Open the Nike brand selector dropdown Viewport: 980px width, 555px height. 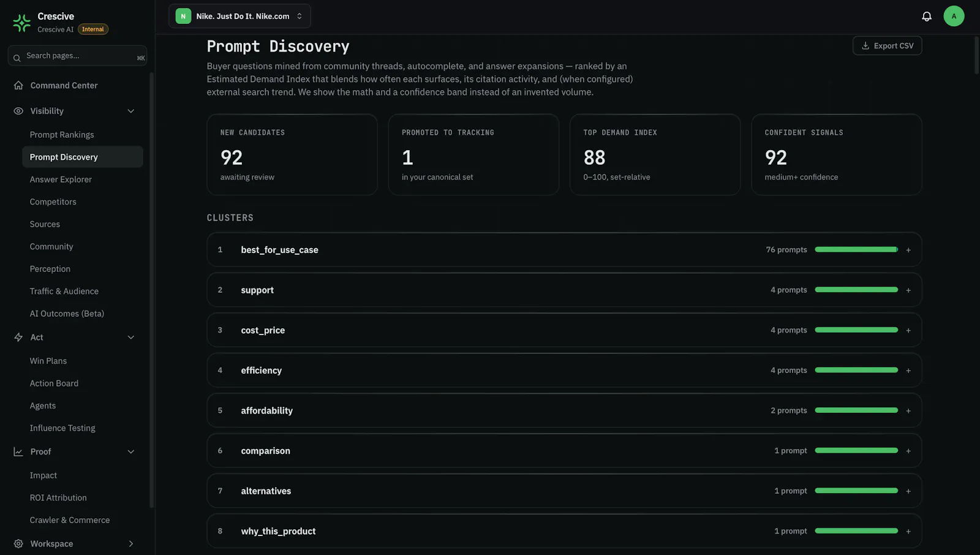(239, 17)
